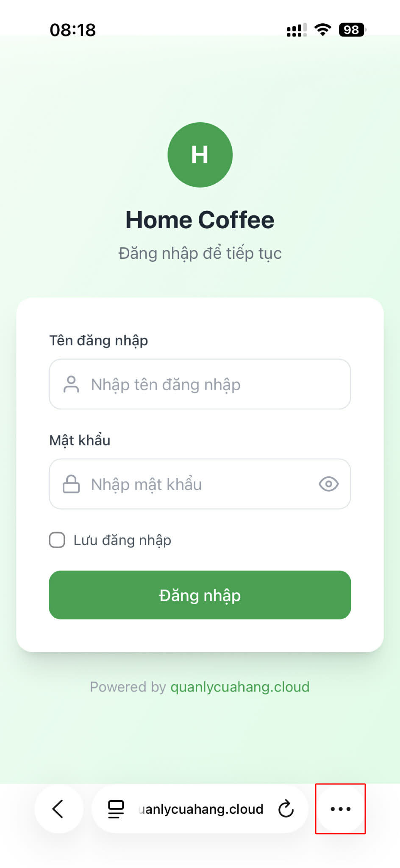The width and height of the screenshot is (400, 868).
Task: Tap the green H logo avatar
Action: 200,154
